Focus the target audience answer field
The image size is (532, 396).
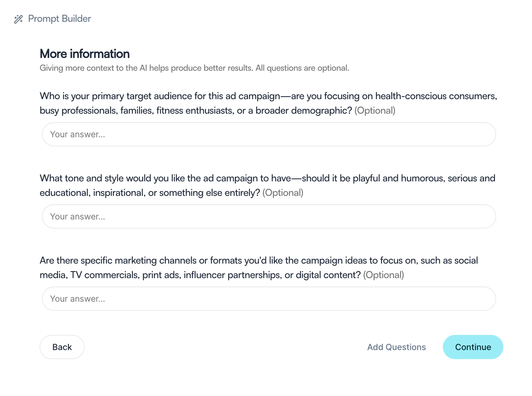click(x=269, y=134)
